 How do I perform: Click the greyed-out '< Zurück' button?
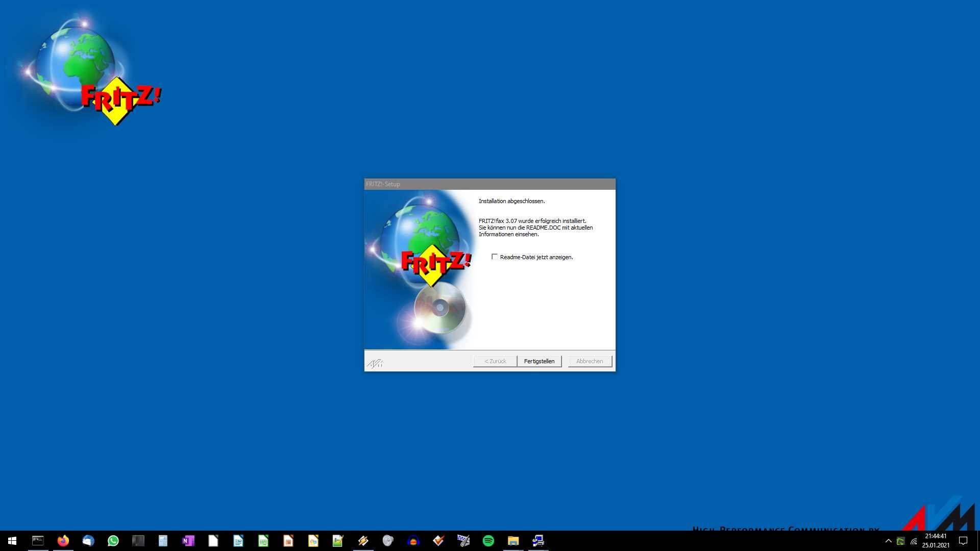click(495, 361)
